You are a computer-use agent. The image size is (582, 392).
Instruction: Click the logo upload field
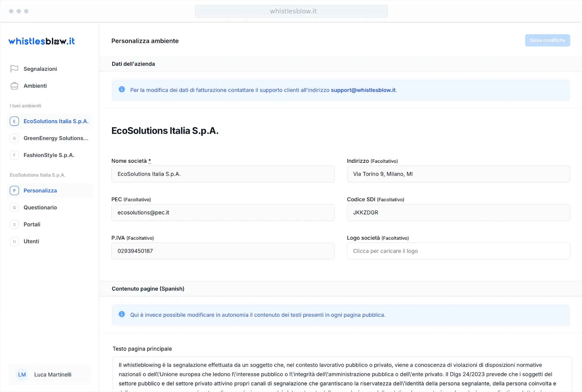458,251
